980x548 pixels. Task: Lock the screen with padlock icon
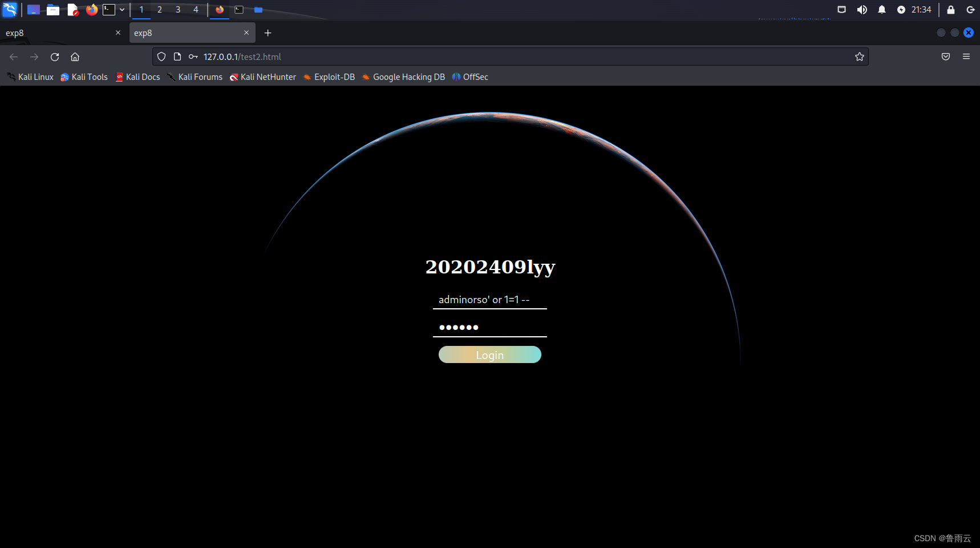950,10
